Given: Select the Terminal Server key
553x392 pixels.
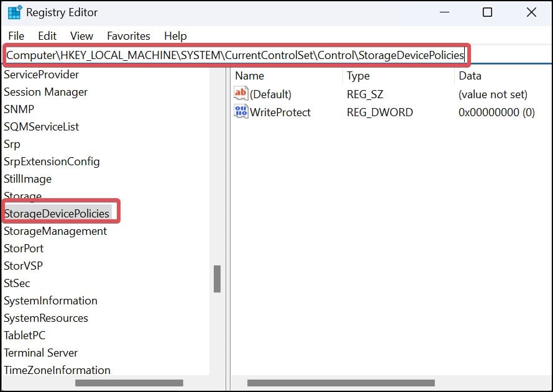Looking at the screenshot, I should point(40,353).
